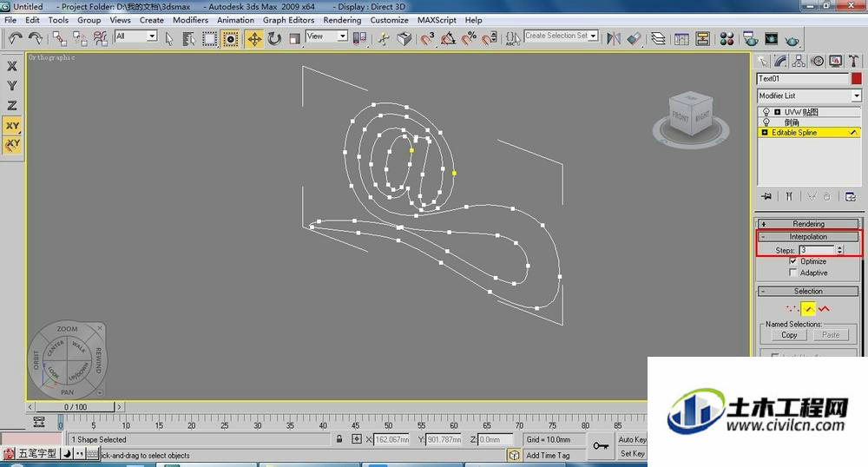Switch to the Hierarchy command panel tab
Image resolution: width=868 pixels, height=467 pixels.
(799, 61)
